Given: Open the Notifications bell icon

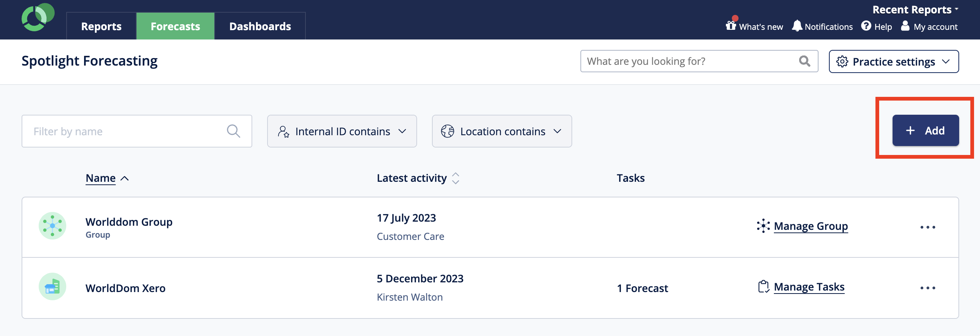Looking at the screenshot, I should (x=797, y=26).
